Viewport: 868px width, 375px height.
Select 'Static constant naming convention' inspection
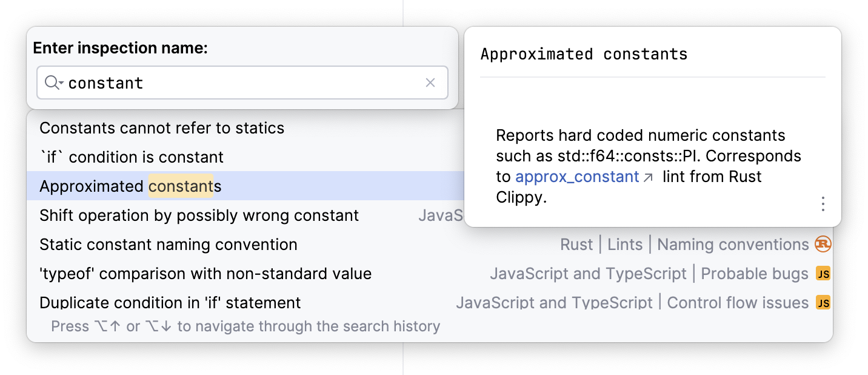[x=168, y=245]
